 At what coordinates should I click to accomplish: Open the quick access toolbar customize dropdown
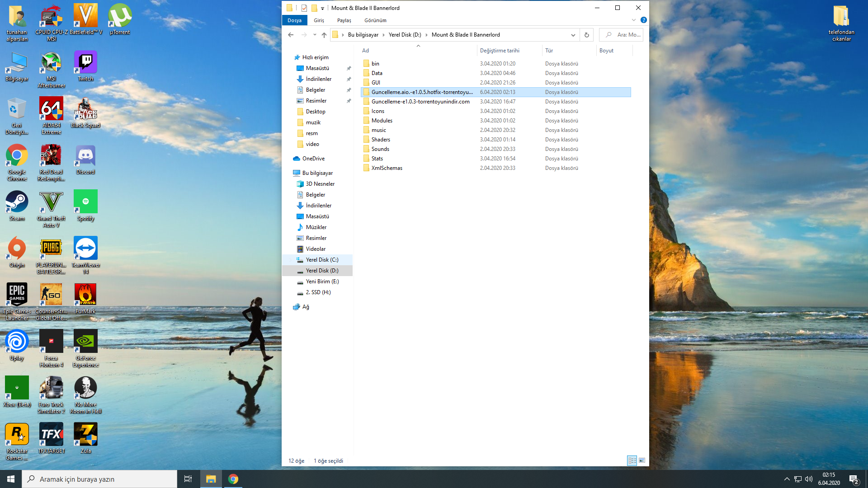[x=322, y=8]
